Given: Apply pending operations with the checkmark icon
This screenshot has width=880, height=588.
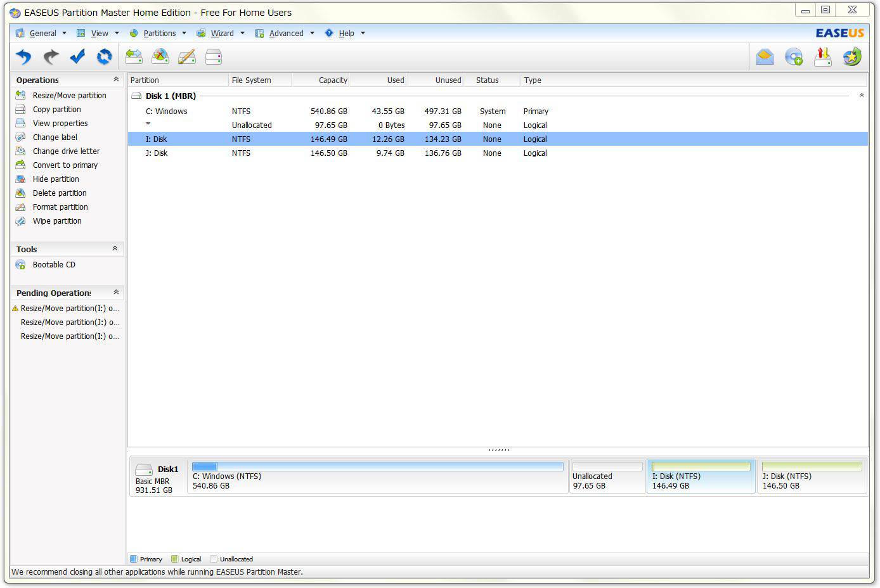Looking at the screenshot, I should [x=77, y=57].
